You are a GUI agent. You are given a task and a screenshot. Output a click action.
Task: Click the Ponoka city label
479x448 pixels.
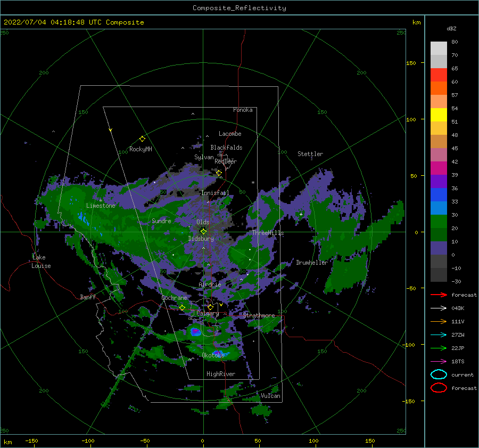coord(243,110)
